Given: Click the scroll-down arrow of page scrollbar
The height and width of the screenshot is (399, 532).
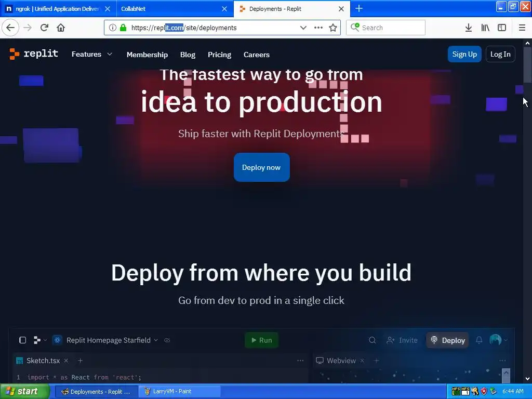Looking at the screenshot, I should click(x=527, y=379).
